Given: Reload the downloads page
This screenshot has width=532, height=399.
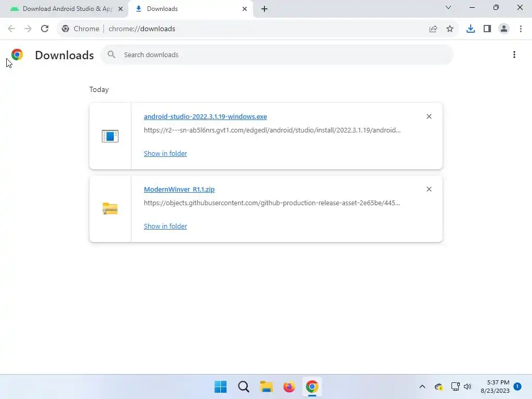Looking at the screenshot, I should 45,29.
